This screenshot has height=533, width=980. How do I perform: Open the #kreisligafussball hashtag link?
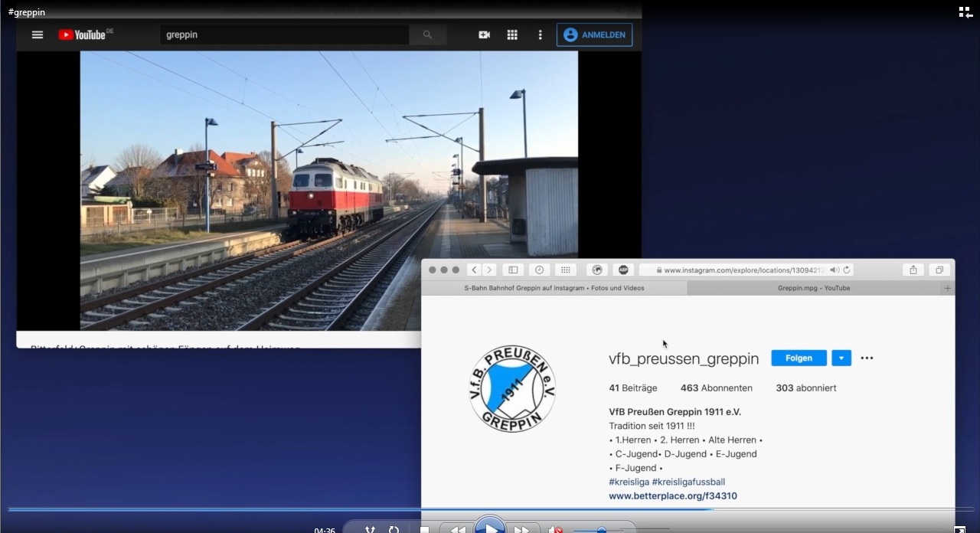688,482
